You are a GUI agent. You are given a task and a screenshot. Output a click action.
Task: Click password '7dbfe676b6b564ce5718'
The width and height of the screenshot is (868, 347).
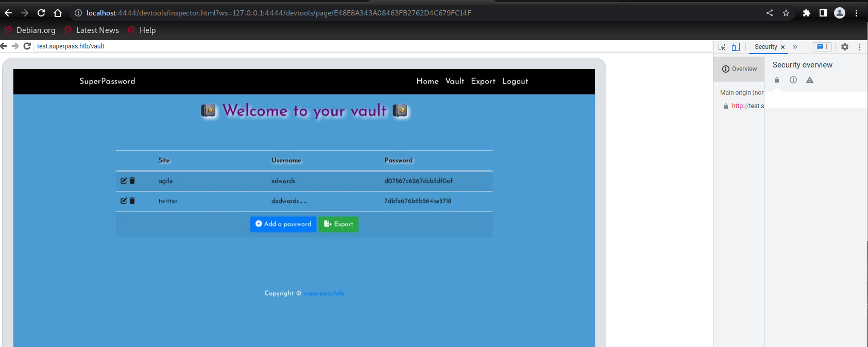[x=418, y=201]
